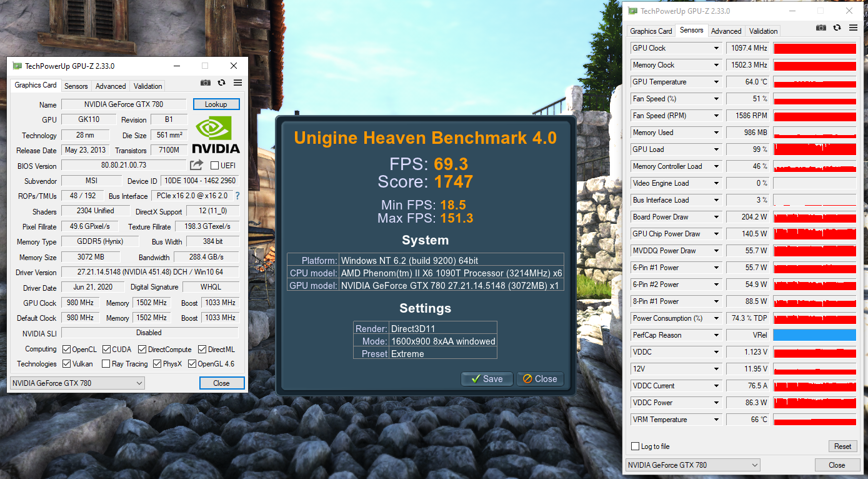The image size is (868, 479).
Task: Open the Memory Used sensor dropdown
Action: point(716,133)
